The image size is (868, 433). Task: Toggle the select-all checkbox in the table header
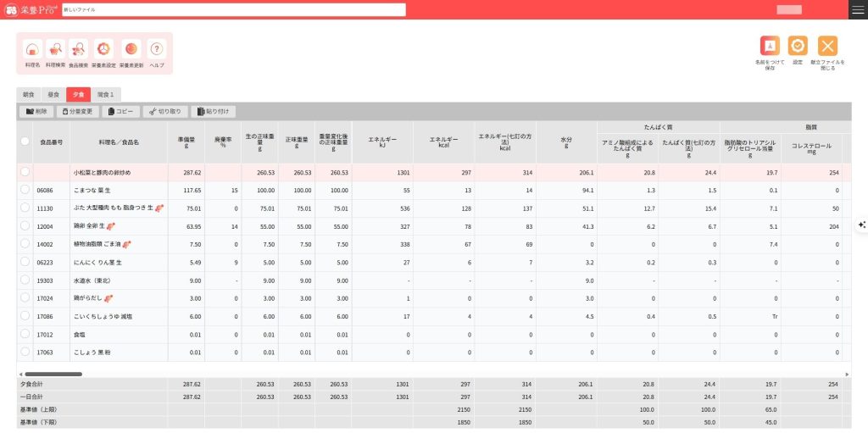pyautogui.click(x=25, y=142)
